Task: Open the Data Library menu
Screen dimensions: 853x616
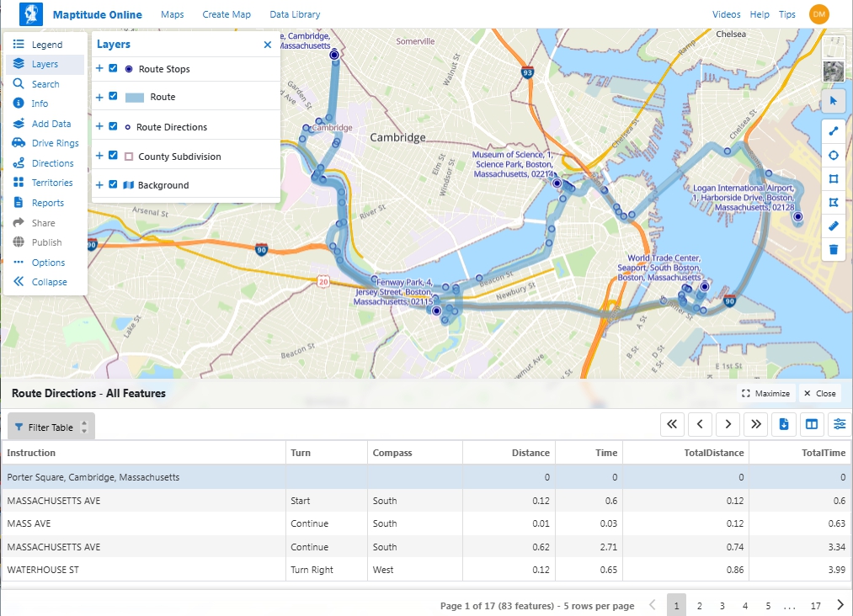Action: (295, 14)
